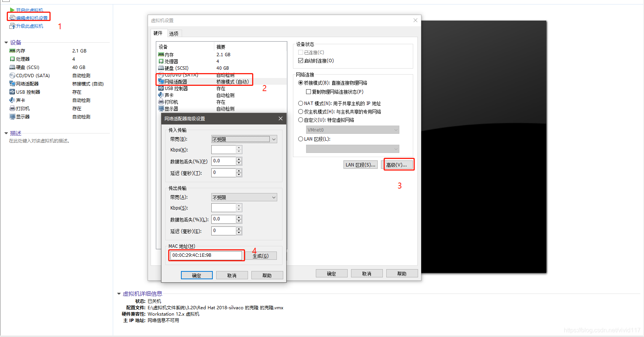Viewport: 644px width, 337px height.
Task: Click the 升级此虚拟机 link
Action: [x=30, y=26]
